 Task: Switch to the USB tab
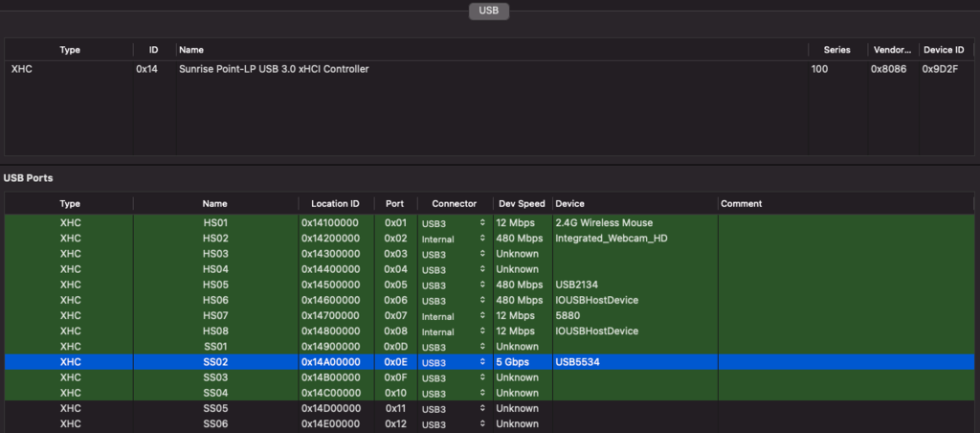489,11
